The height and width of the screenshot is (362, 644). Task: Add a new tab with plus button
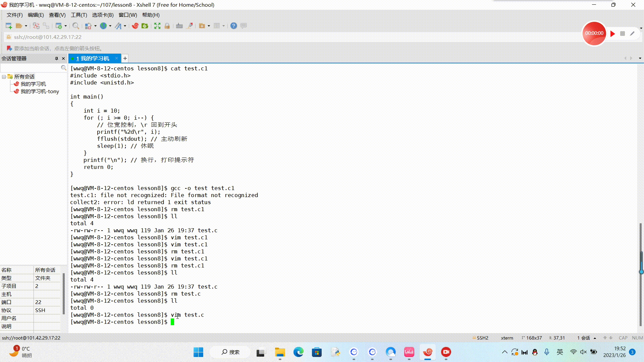[x=125, y=58]
